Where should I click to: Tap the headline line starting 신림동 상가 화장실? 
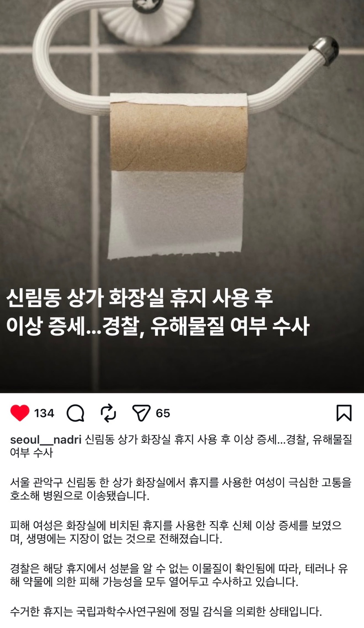pos(139,299)
